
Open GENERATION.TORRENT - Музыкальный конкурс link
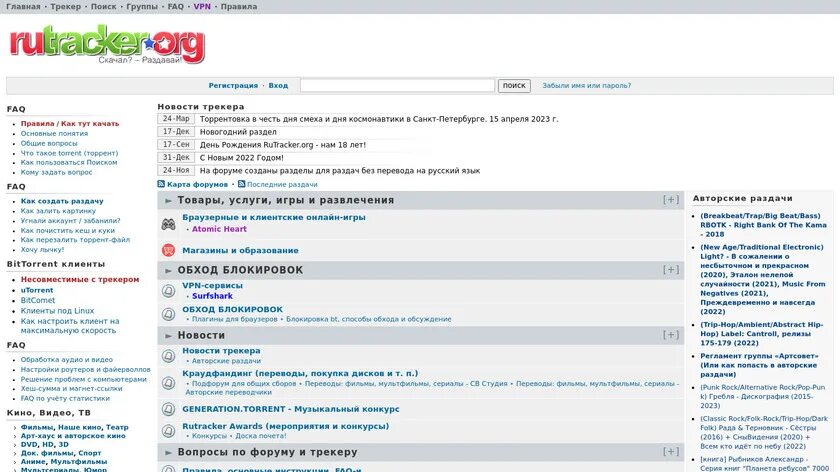(291, 409)
